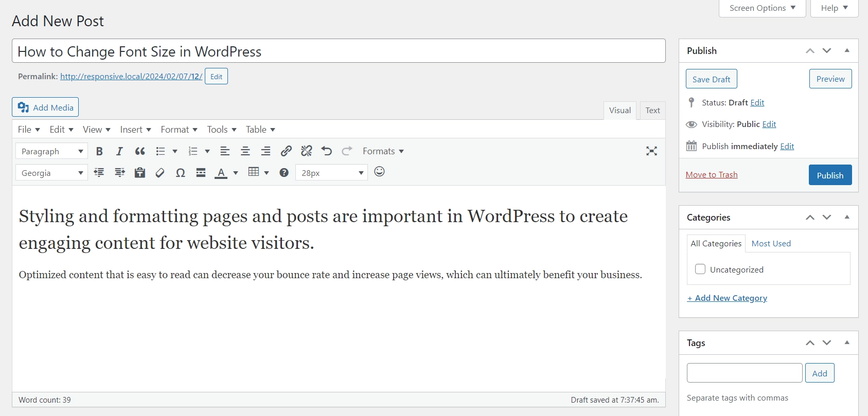This screenshot has height=416, width=868.
Task: Remove link with the unlink icon
Action: coord(307,151)
